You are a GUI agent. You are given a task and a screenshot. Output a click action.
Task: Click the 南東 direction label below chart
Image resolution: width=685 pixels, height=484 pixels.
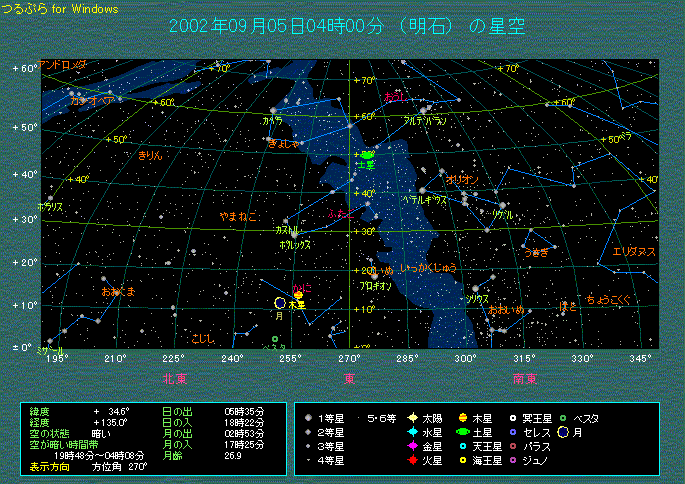click(x=525, y=378)
